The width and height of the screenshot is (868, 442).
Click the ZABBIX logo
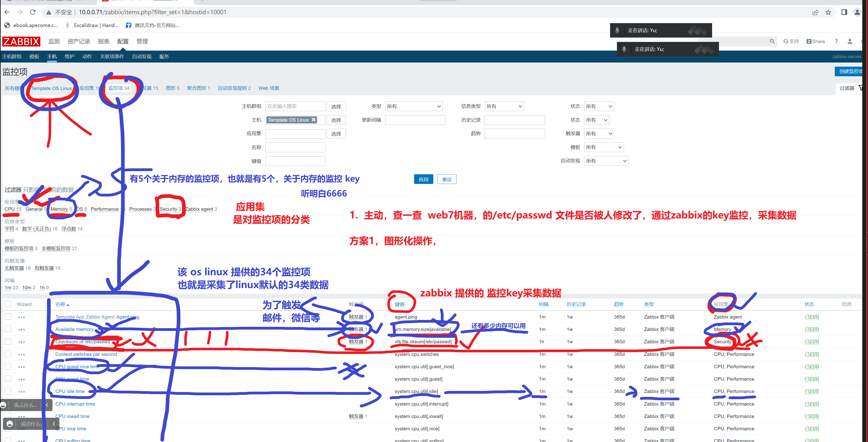(21, 41)
